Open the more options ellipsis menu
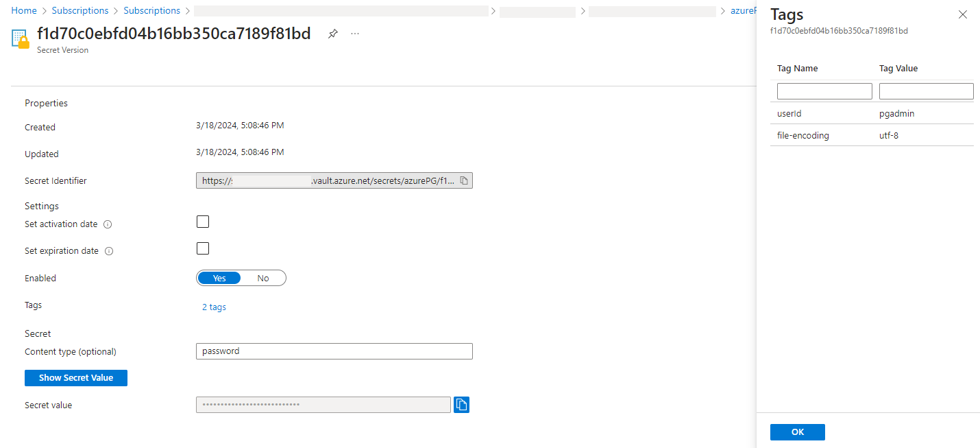Image resolution: width=980 pixels, height=448 pixels. (355, 34)
